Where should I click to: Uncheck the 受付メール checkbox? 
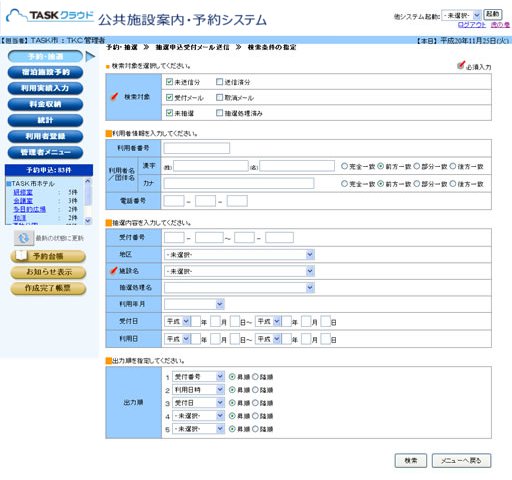click(169, 97)
